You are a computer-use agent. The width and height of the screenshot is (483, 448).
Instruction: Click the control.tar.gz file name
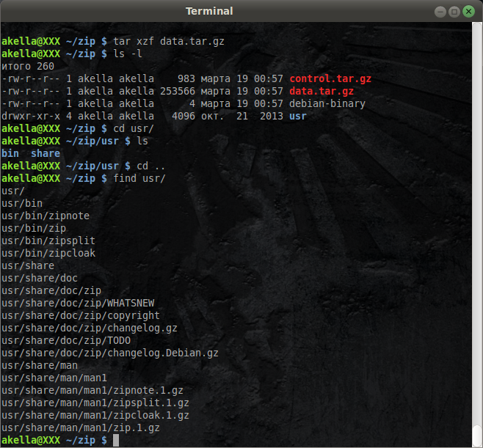coord(330,78)
